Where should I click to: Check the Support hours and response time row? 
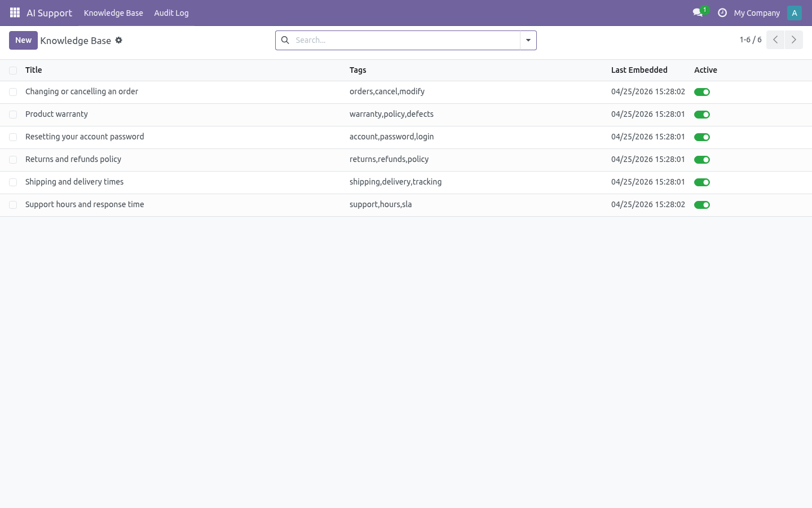tap(13, 205)
